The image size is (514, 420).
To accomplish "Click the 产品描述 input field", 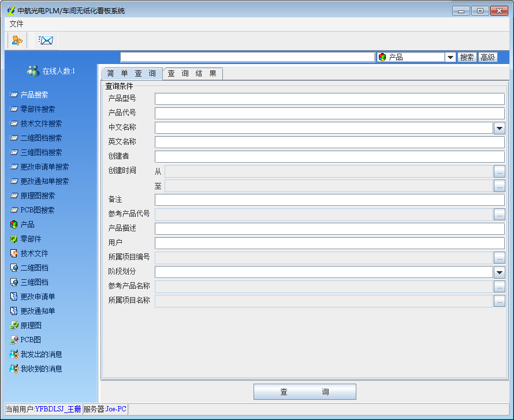I will 330,228.
